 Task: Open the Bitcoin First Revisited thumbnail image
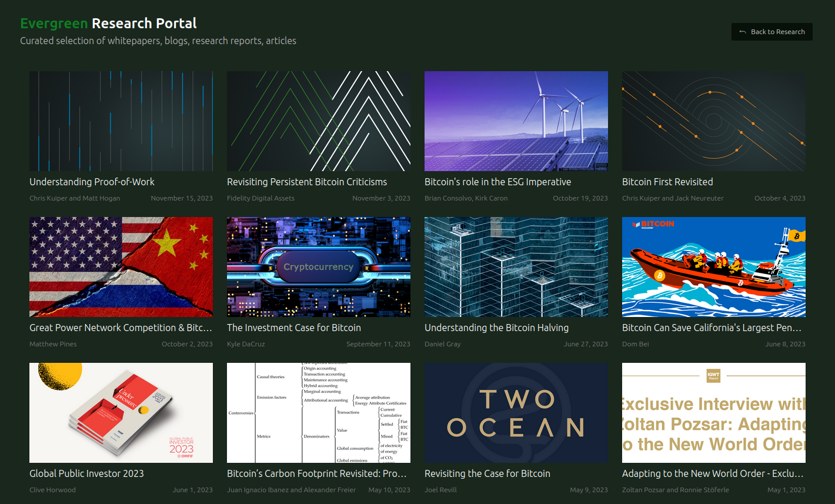(714, 121)
